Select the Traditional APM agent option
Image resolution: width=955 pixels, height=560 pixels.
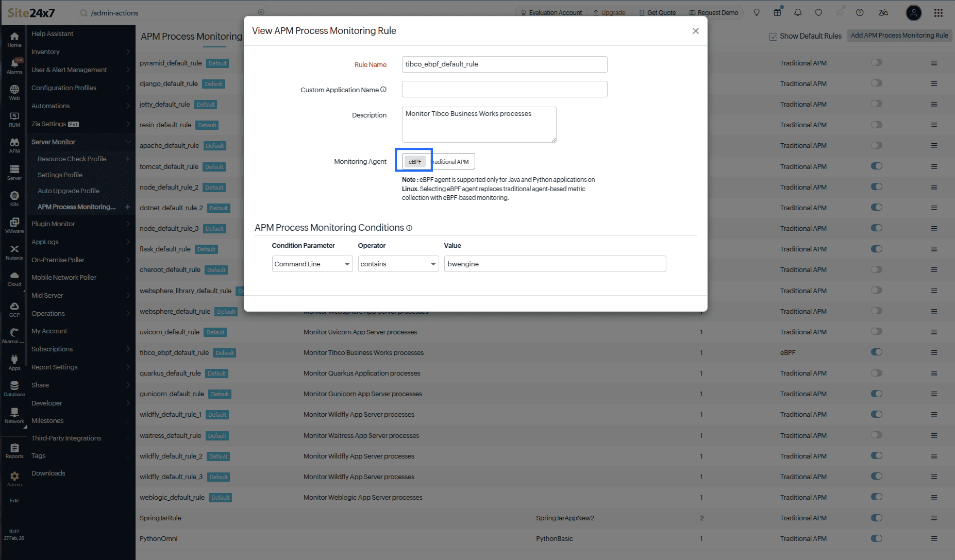tap(450, 162)
